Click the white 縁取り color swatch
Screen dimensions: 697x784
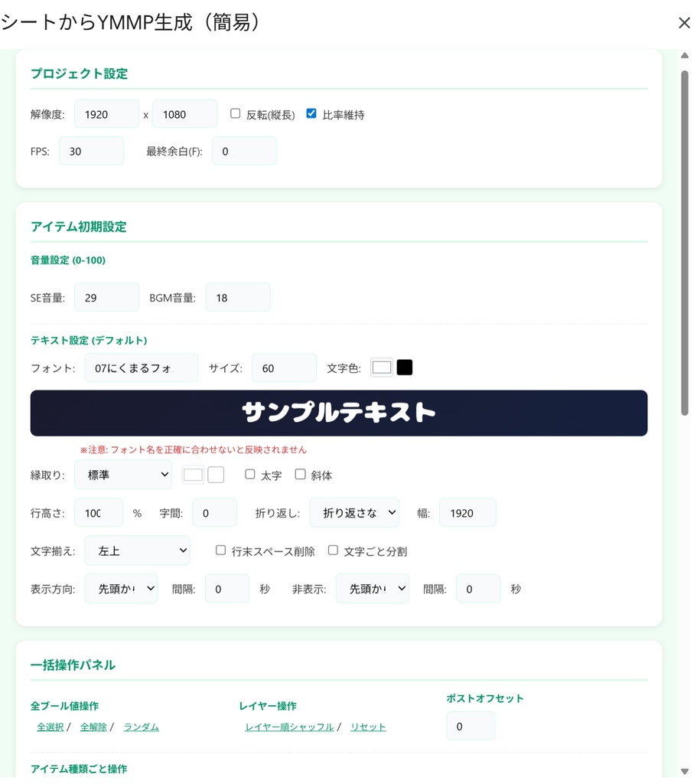click(192, 475)
